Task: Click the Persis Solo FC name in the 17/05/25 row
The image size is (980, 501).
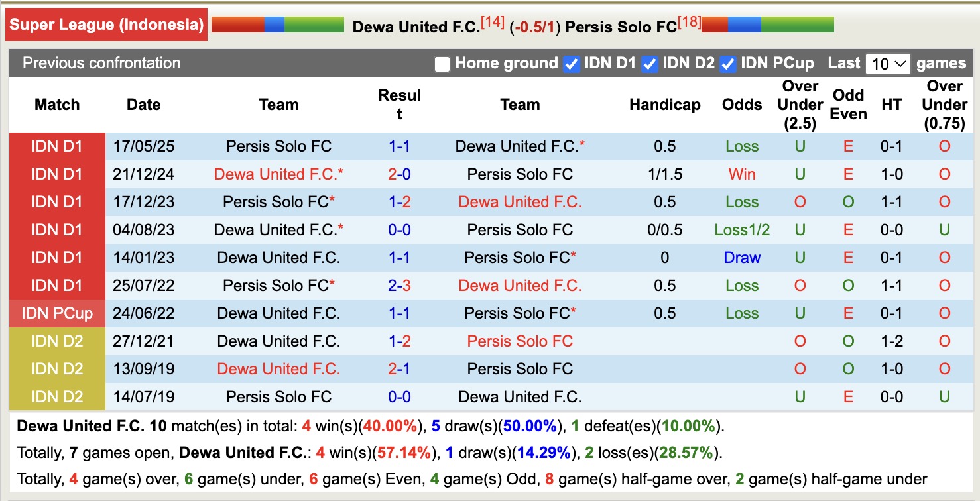Action: 278,146
